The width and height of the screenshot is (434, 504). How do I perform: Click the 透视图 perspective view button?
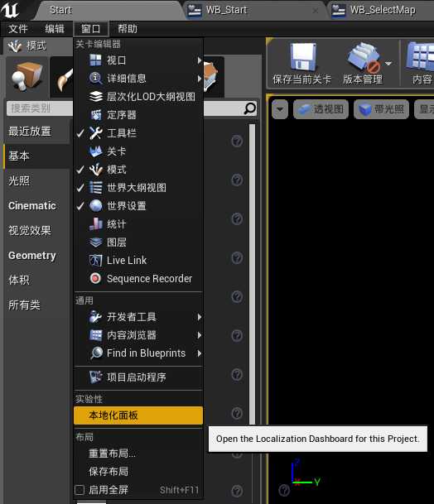(x=321, y=109)
